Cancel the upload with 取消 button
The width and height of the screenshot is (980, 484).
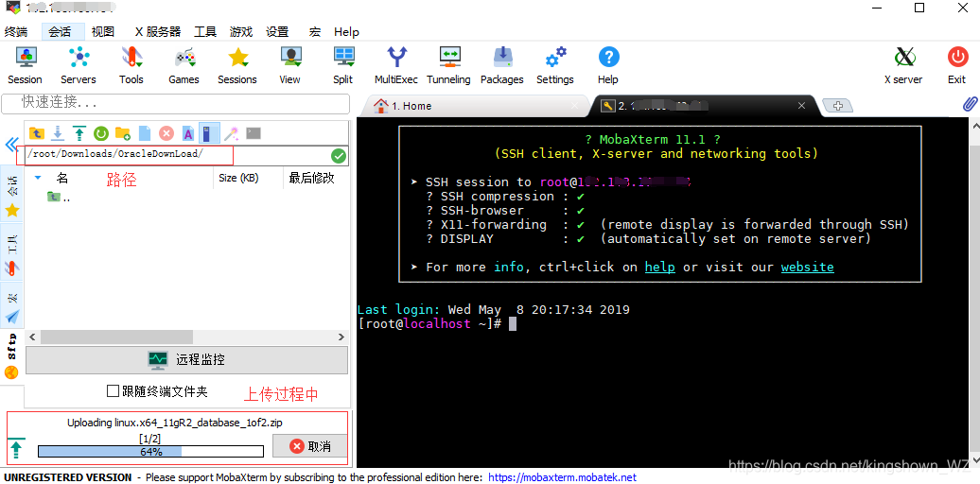(310, 446)
